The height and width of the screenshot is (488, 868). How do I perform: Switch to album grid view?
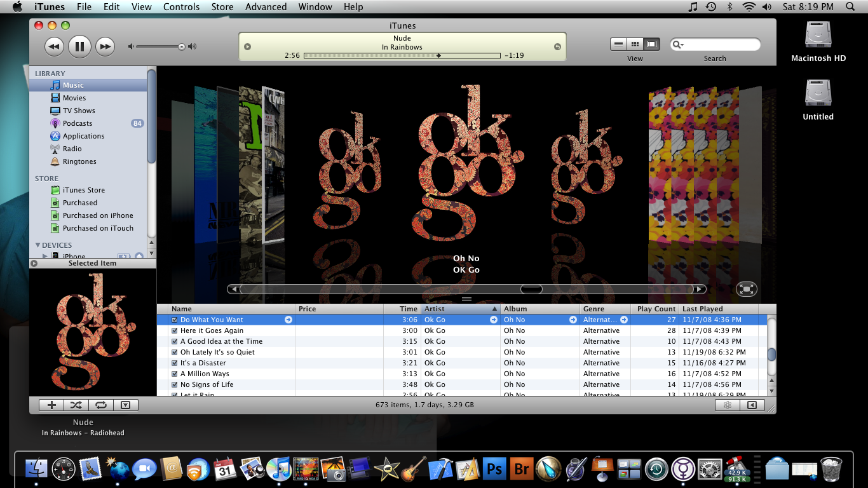635,44
